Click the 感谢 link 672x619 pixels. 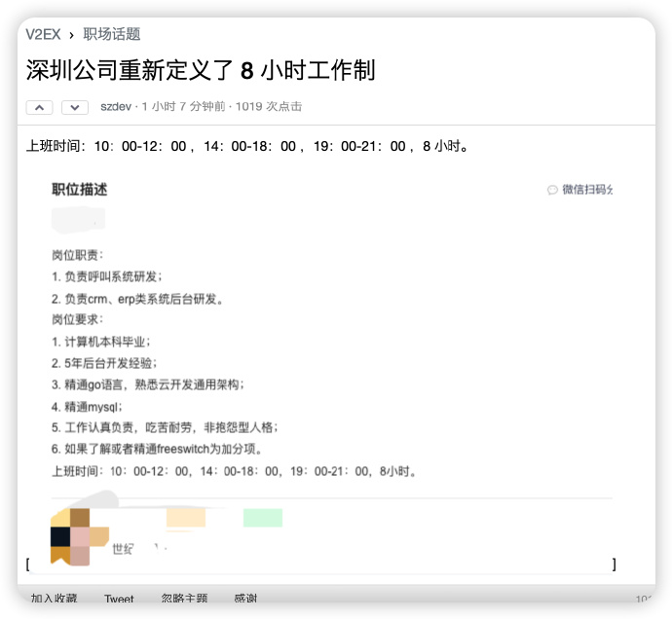245,598
